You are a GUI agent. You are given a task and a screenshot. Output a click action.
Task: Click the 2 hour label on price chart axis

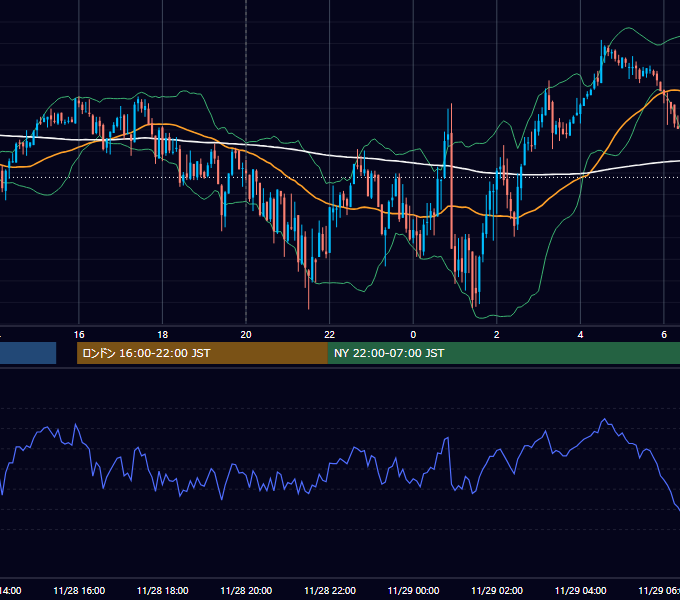click(x=497, y=335)
